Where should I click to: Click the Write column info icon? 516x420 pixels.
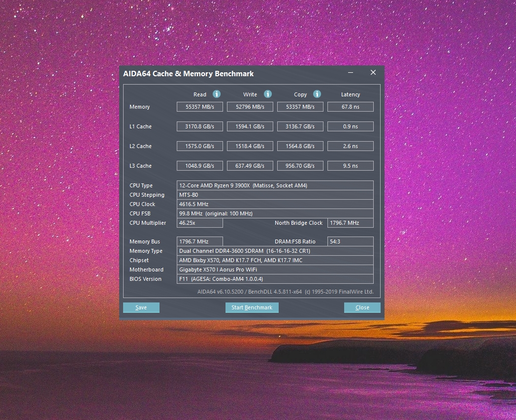[x=268, y=94]
